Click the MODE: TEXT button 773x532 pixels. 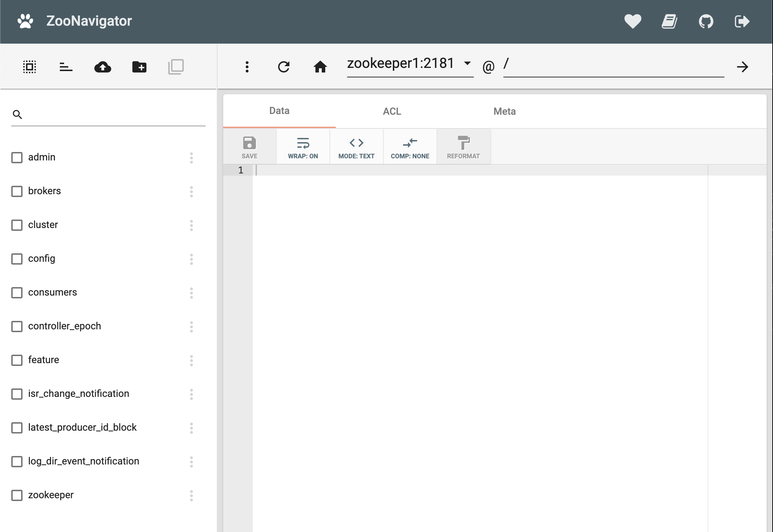(x=356, y=147)
